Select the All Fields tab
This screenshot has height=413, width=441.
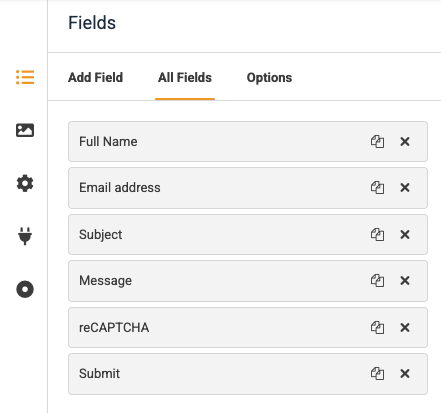tap(185, 77)
